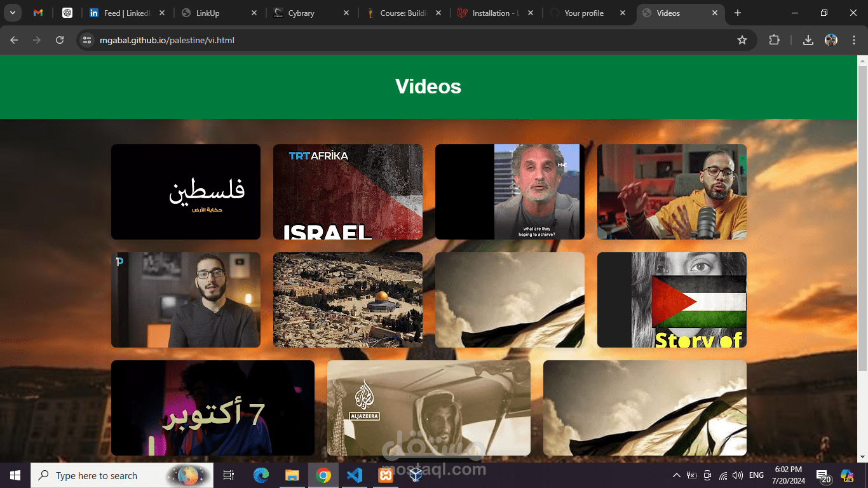View site information icon in address bar
This screenshot has width=868, height=488.
[88, 40]
